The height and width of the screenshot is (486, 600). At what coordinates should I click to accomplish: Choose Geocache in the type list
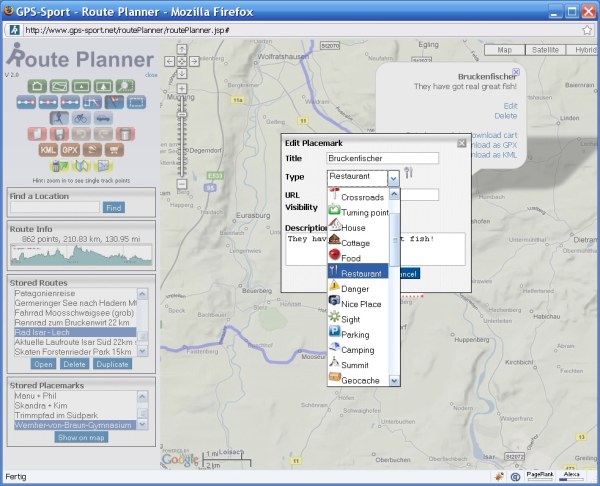point(358,380)
